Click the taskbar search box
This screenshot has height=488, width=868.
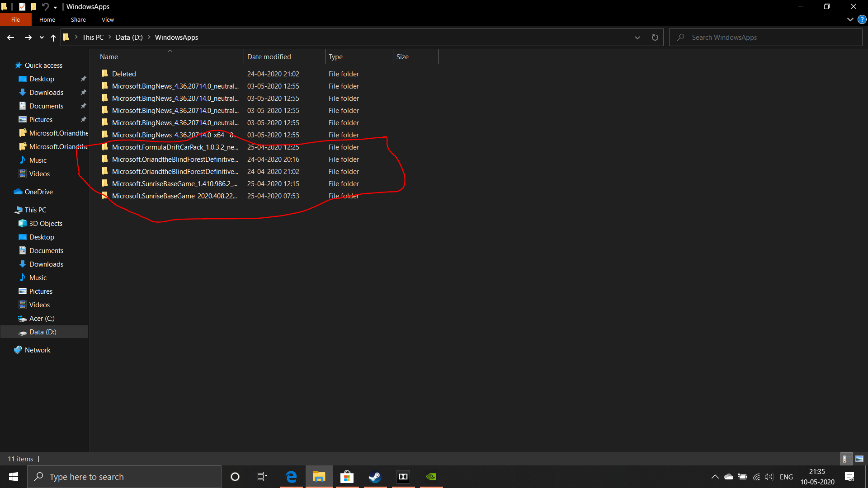click(124, 477)
